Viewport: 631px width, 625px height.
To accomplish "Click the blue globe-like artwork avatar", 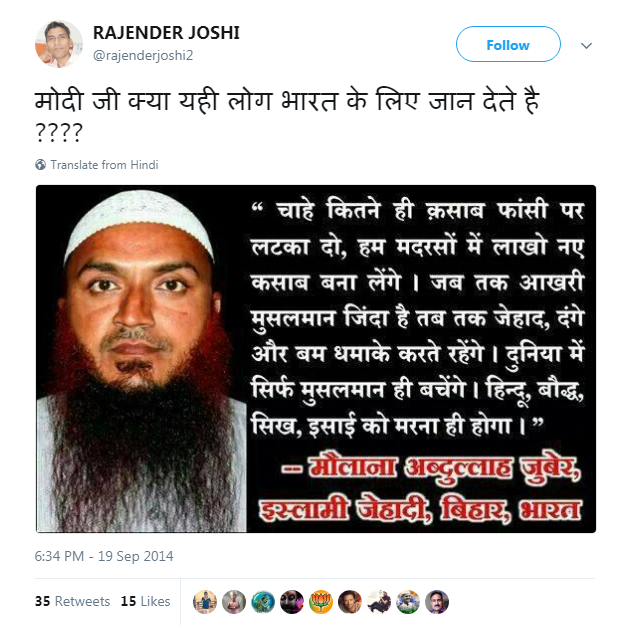I will point(263,602).
